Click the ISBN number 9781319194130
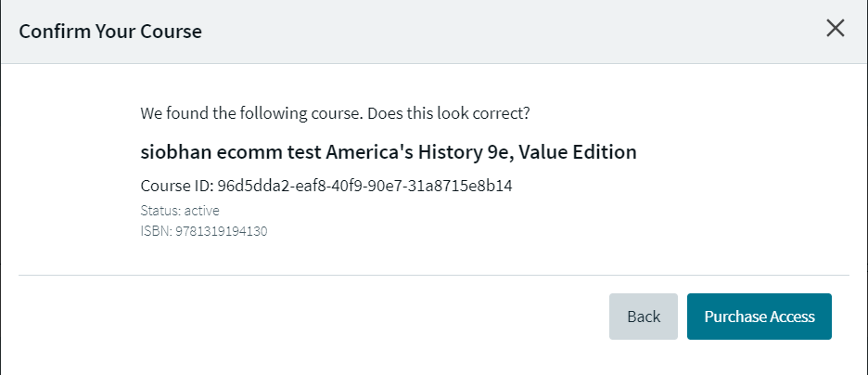This screenshot has height=375, width=868. point(221,231)
